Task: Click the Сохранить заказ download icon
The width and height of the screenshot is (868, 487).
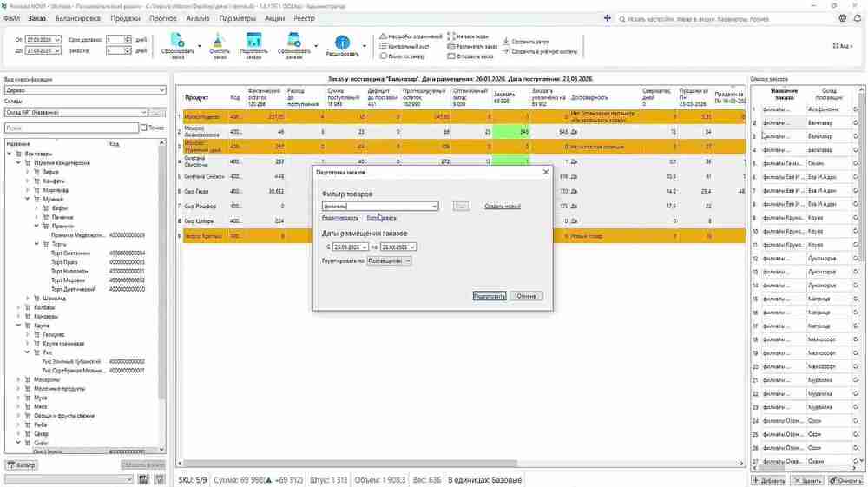Action: [506, 41]
